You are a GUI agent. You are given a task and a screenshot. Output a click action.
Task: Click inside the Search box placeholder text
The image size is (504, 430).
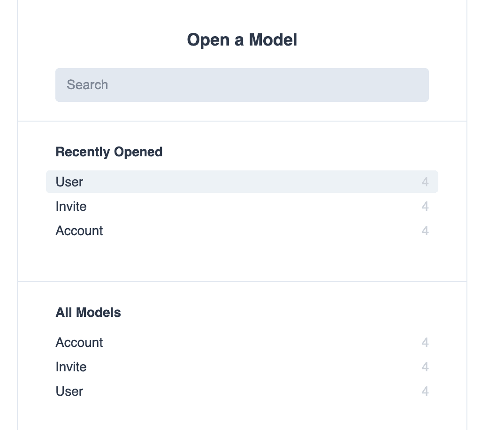pos(87,84)
